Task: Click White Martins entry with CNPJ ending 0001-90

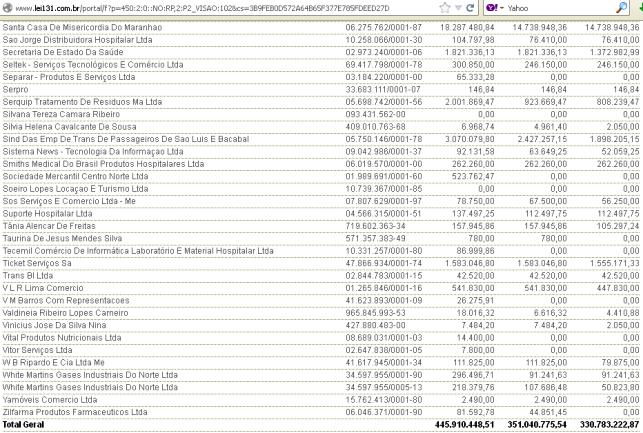Action: 90,375
